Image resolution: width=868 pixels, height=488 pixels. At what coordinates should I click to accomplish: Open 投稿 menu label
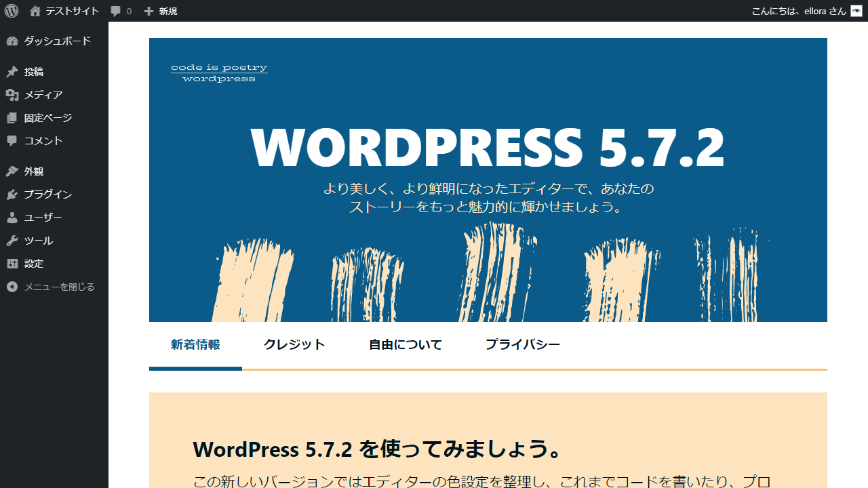point(34,72)
